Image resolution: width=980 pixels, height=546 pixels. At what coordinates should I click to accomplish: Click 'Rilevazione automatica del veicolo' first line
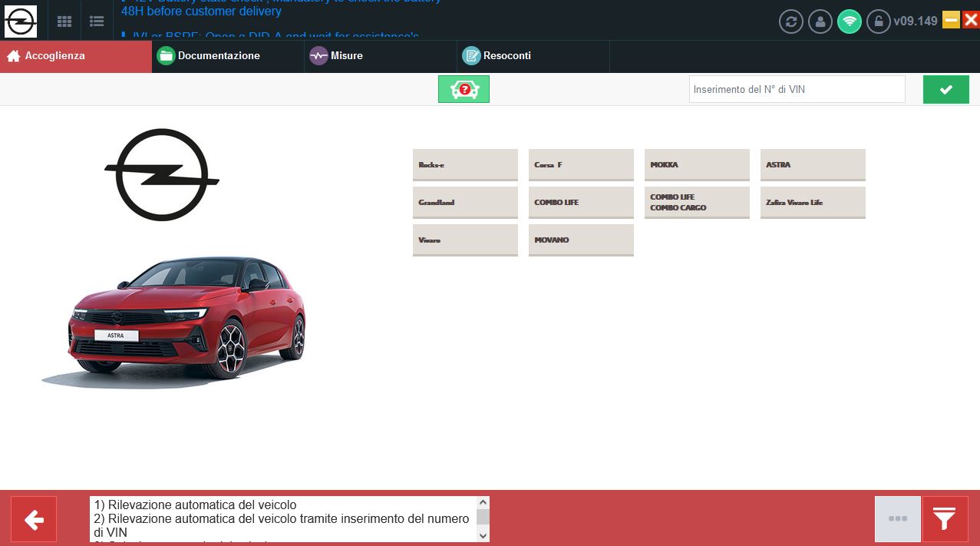(x=196, y=505)
